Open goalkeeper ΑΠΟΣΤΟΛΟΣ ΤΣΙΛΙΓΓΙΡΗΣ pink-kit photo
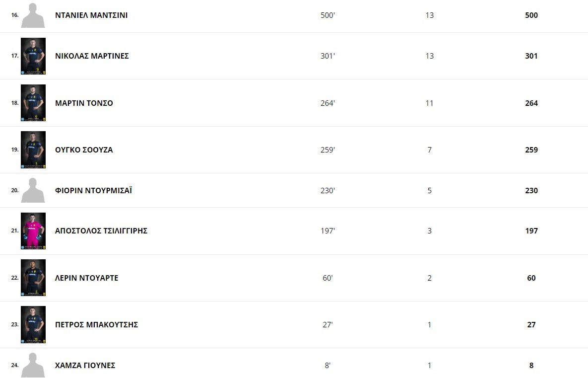The width and height of the screenshot is (588, 380). click(33, 231)
